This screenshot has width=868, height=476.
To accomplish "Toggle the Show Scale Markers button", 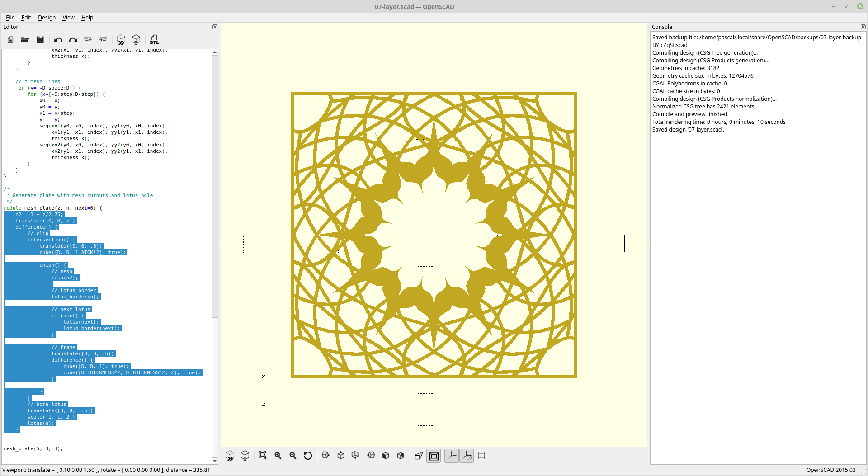I will [x=467, y=456].
